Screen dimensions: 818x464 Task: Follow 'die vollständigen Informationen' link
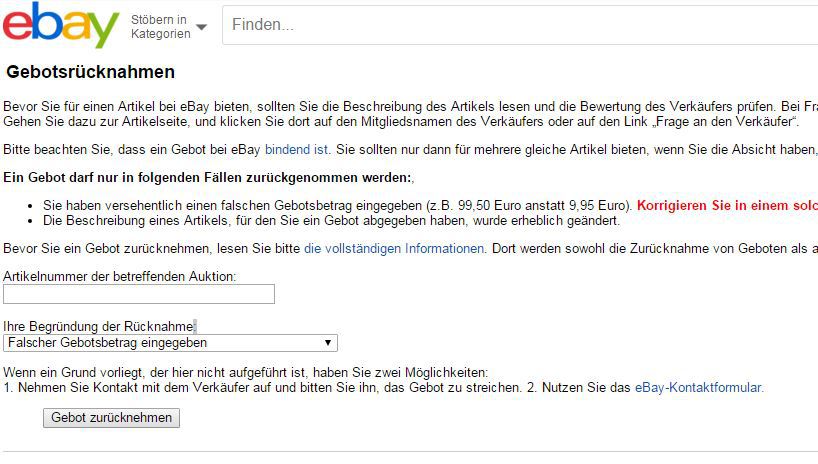coord(394,248)
